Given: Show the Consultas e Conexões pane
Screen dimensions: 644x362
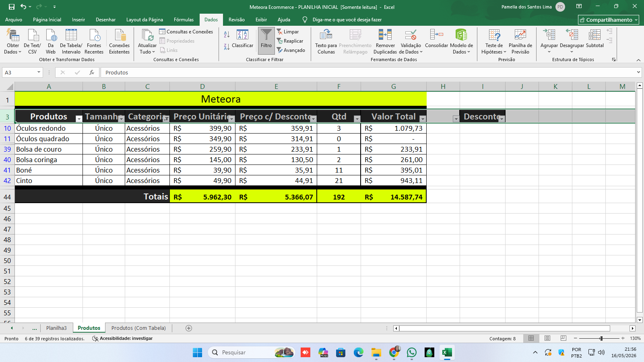Looking at the screenshot, I should point(186,32).
